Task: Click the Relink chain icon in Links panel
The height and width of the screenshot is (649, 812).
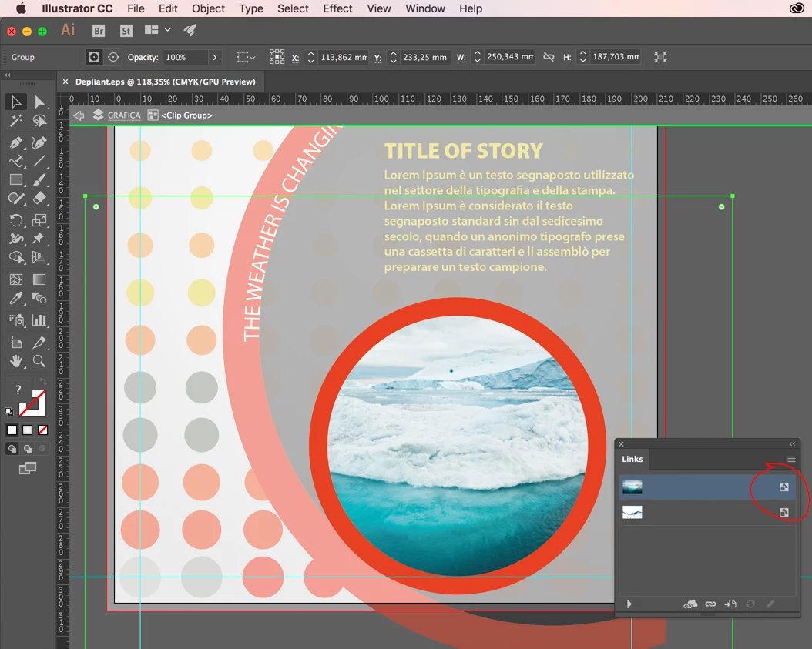Action: [710, 604]
